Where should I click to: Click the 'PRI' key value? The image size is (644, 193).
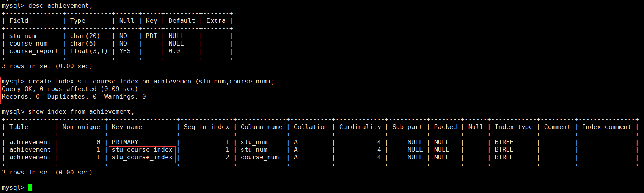pyautogui.click(x=151, y=36)
